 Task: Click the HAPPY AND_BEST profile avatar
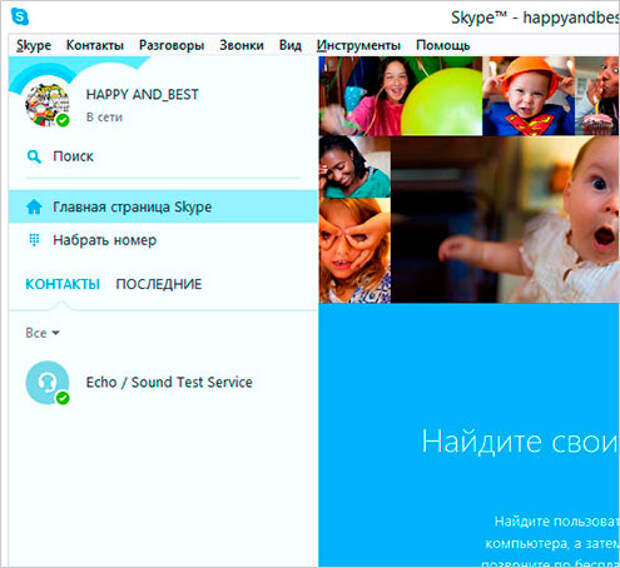pos(47,105)
